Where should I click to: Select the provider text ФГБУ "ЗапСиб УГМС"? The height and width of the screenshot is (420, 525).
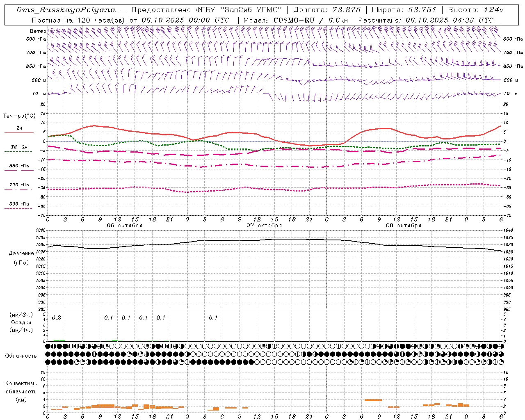[239, 10]
